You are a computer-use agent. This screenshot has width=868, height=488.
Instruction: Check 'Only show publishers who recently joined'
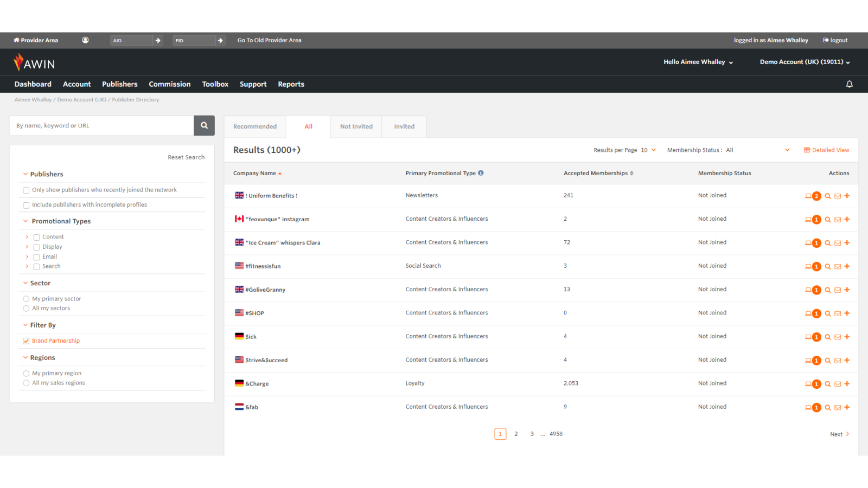point(26,190)
